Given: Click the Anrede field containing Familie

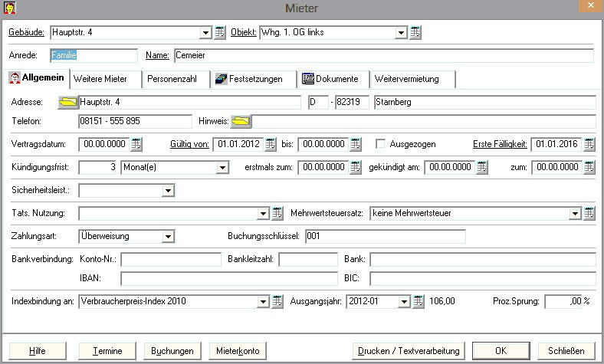Looking at the screenshot, I should 94,55.
